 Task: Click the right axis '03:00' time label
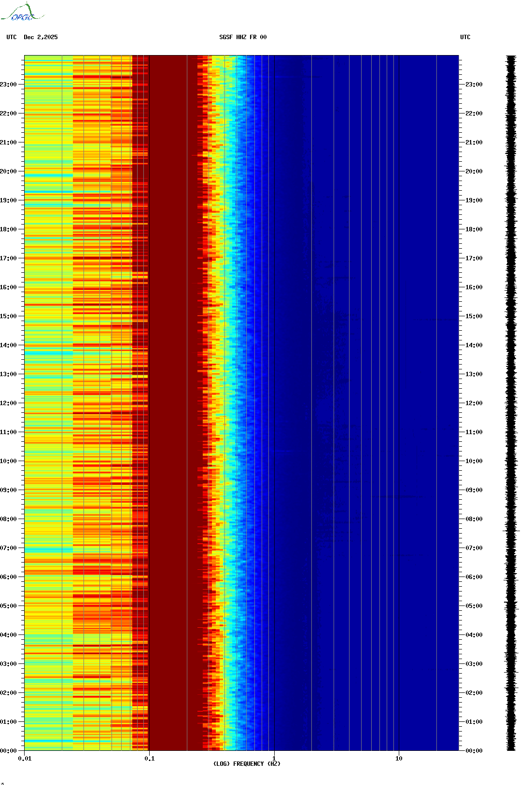pos(474,664)
